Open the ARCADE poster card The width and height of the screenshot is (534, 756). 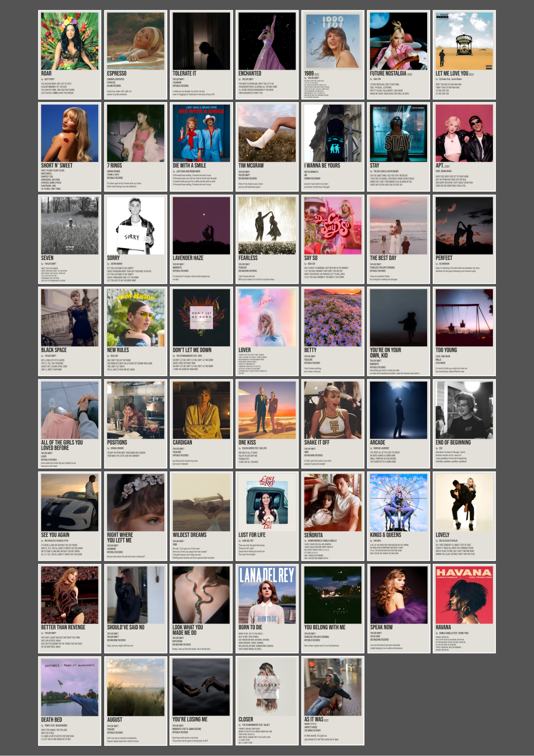tap(398, 424)
